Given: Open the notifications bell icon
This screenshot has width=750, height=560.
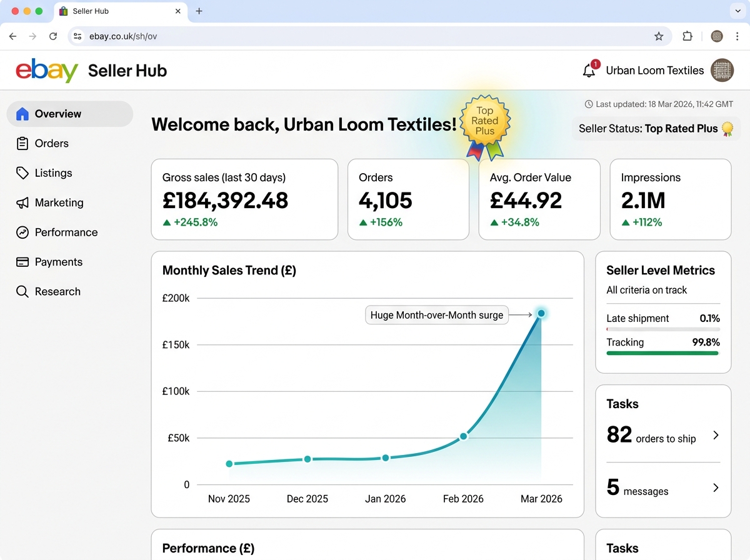Looking at the screenshot, I should pyautogui.click(x=589, y=71).
